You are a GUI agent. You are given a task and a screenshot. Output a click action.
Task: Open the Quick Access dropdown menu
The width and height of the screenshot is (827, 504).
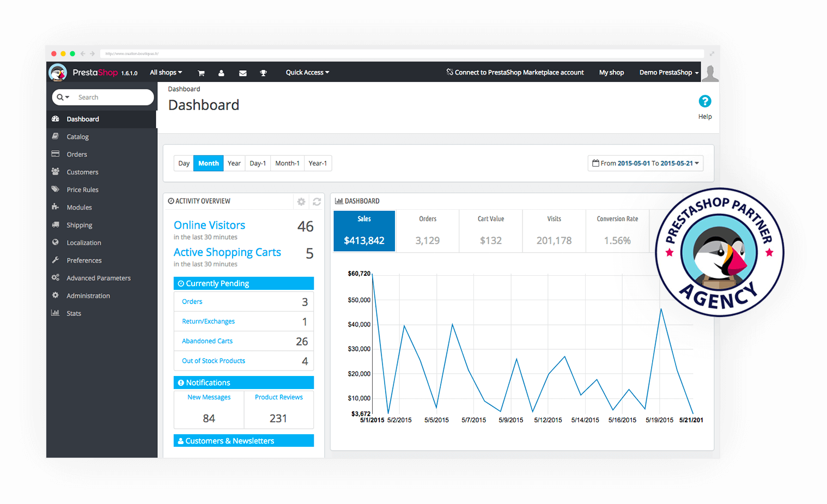click(x=307, y=72)
